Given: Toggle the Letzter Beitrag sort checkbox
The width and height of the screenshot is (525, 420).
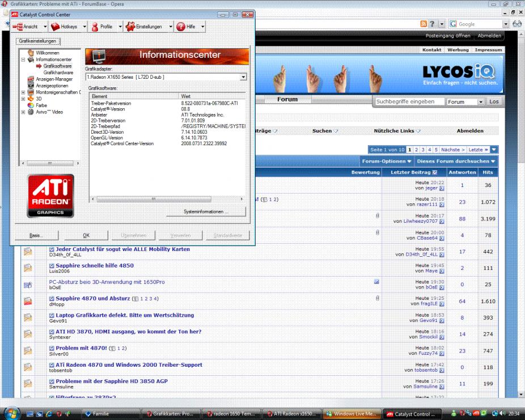Looking at the screenshot, I should click(x=435, y=172).
